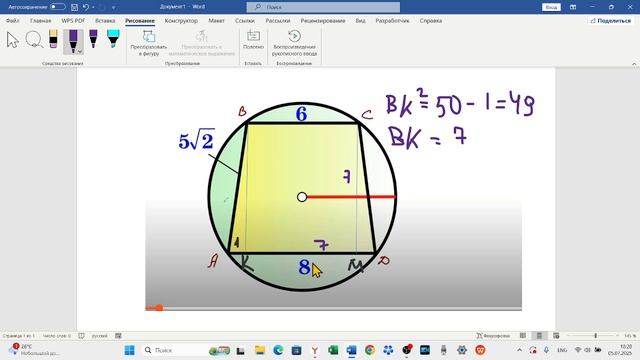Screen dimensions: 640x360
Task: Select the active purple pen tool
Action: pos(73,41)
